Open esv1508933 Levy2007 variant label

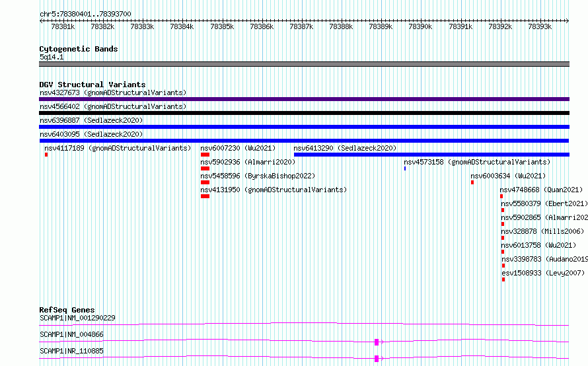[543, 273]
